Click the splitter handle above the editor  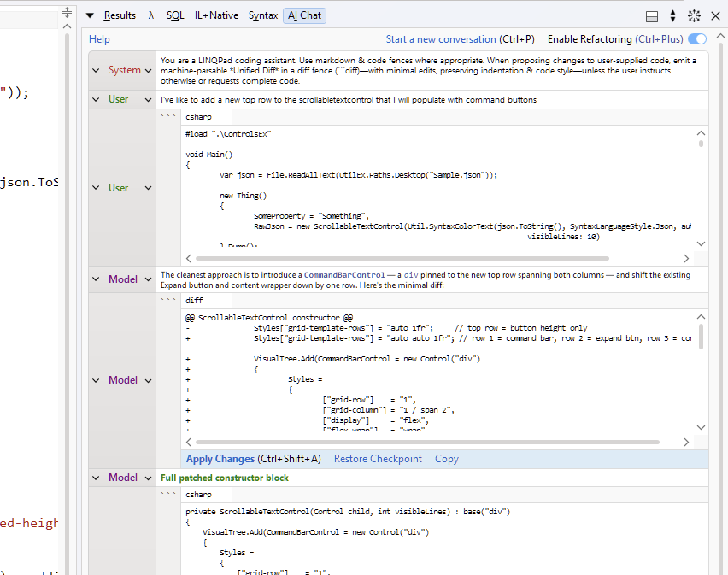click(68, 13)
